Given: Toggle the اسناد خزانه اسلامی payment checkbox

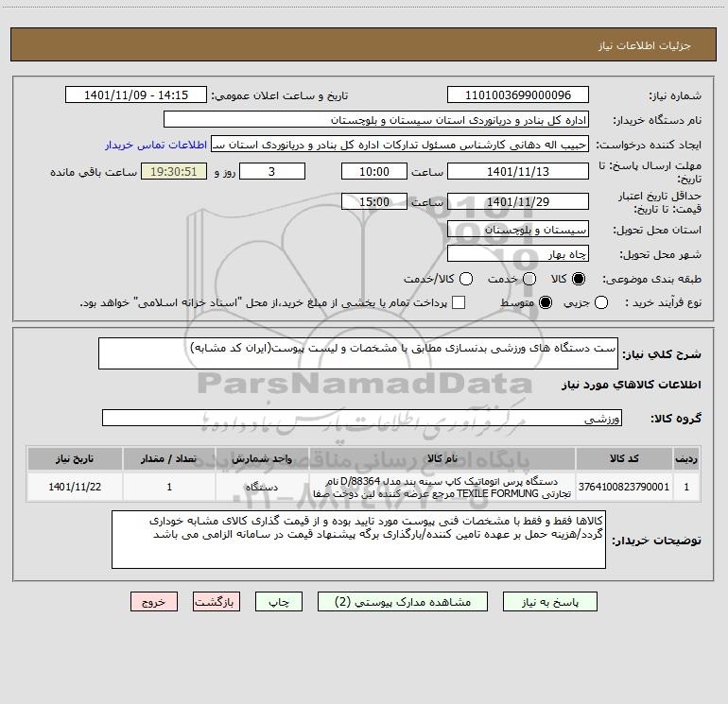Looking at the screenshot, I should [459, 302].
